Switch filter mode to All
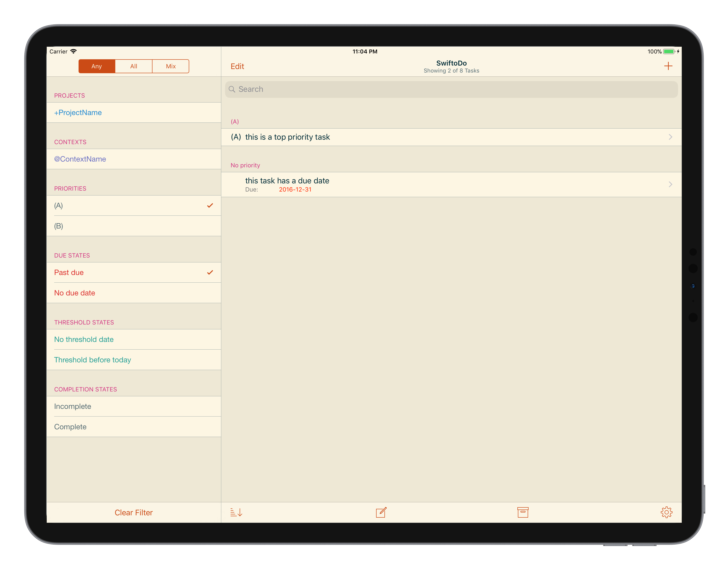728x569 pixels. (133, 66)
